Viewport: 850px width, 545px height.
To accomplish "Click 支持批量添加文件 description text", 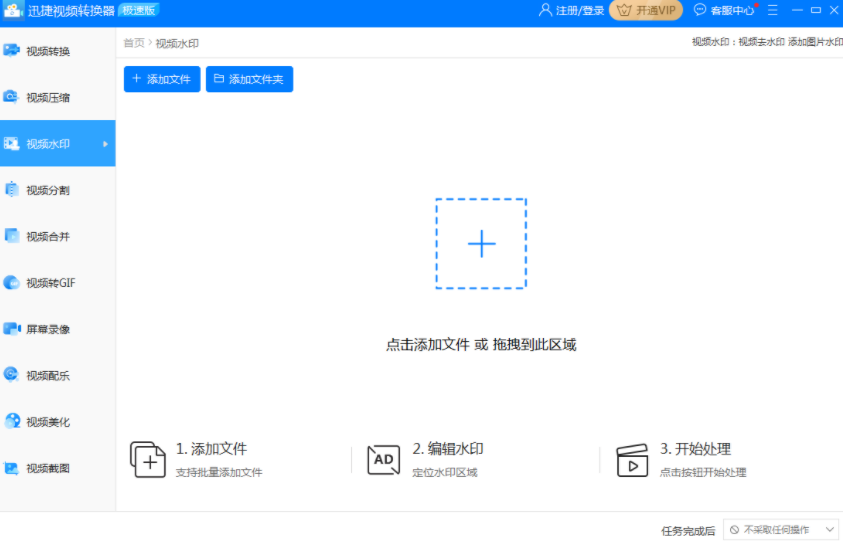I will [219, 473].
